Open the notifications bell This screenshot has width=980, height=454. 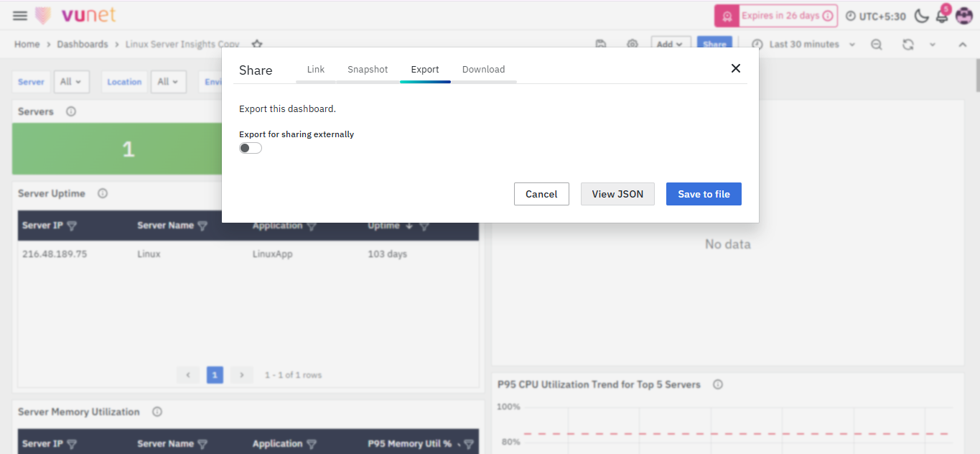point(941,17)
